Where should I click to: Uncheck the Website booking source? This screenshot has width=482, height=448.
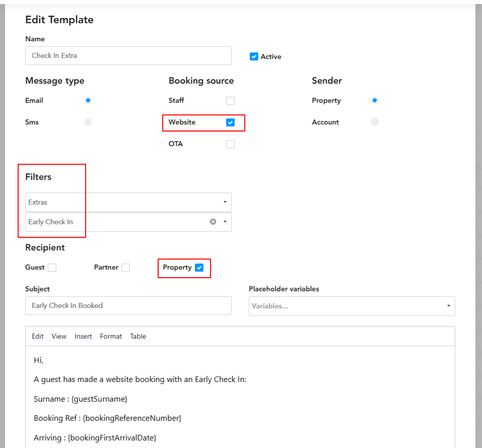click(x=230, y=122)
